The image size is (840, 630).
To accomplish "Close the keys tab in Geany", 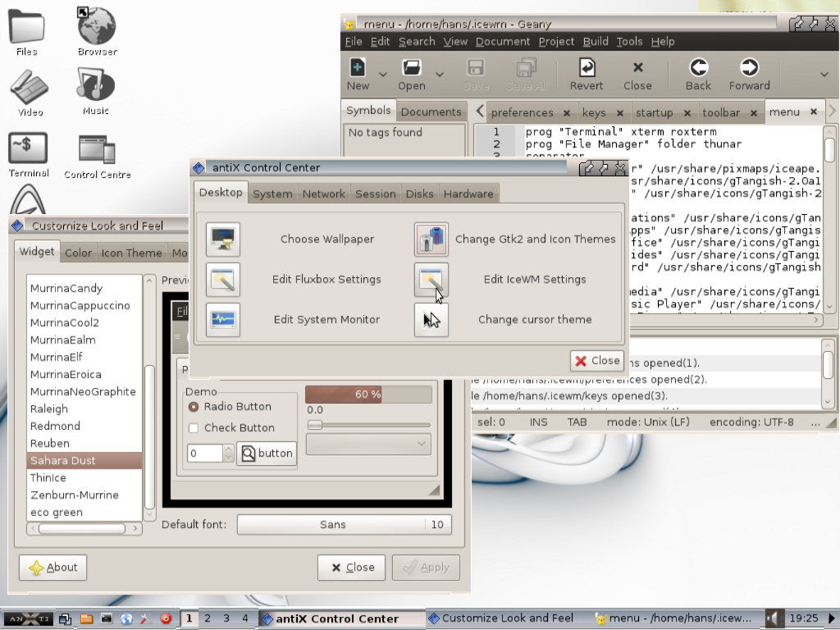I will pos(620,113).
